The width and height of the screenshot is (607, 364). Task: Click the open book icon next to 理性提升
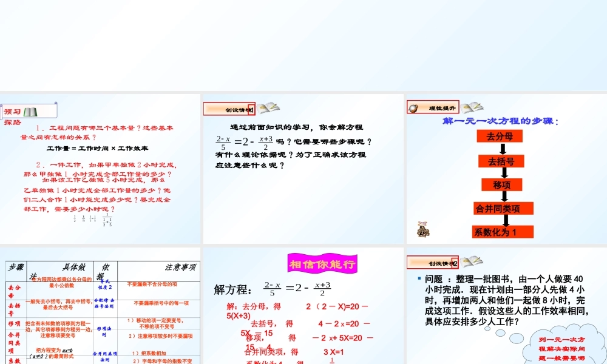pyautogui.click(x=472, y=107)
